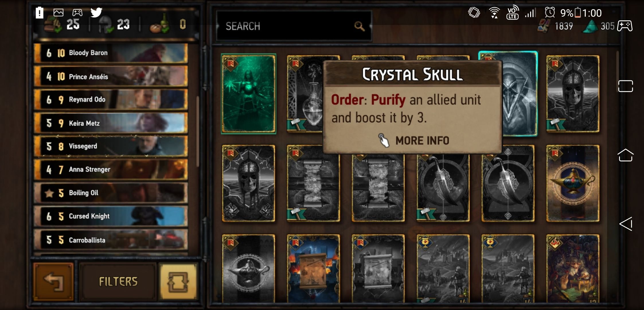644x310 pixels.
Task: Select Keira Metz deck entry
Action: pos(111,123)
